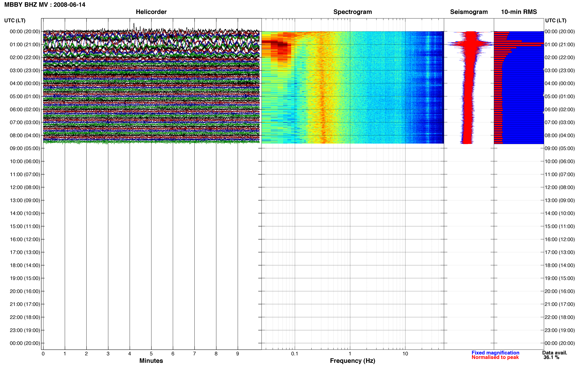The width and height of the screenshot is (588, 368).
Task: Click the '36.1 %' data availability value
Action: tap(551, 357)
